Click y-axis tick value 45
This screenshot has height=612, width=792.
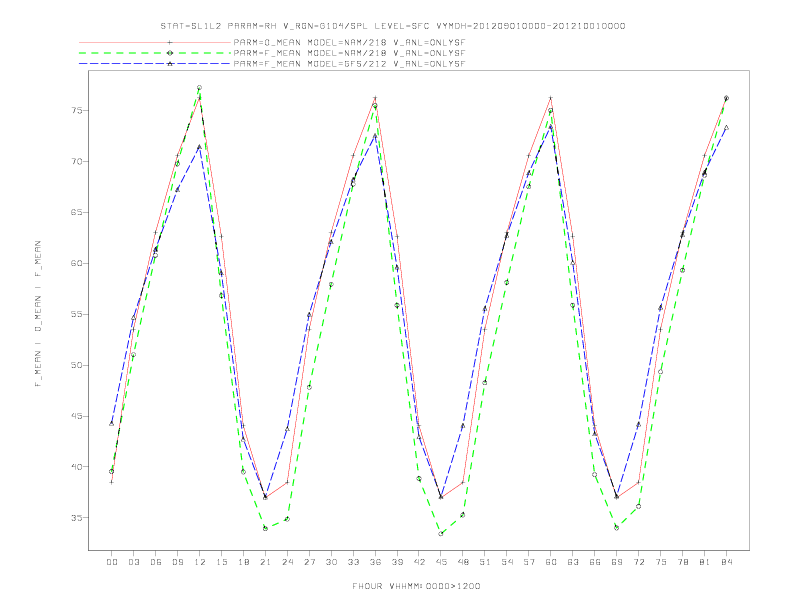[77, 416]
